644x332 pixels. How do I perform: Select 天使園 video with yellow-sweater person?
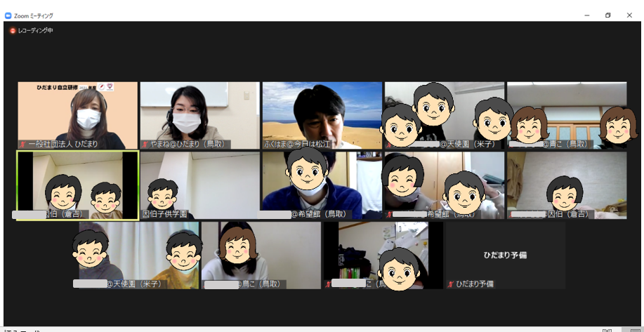click(139, 255)
